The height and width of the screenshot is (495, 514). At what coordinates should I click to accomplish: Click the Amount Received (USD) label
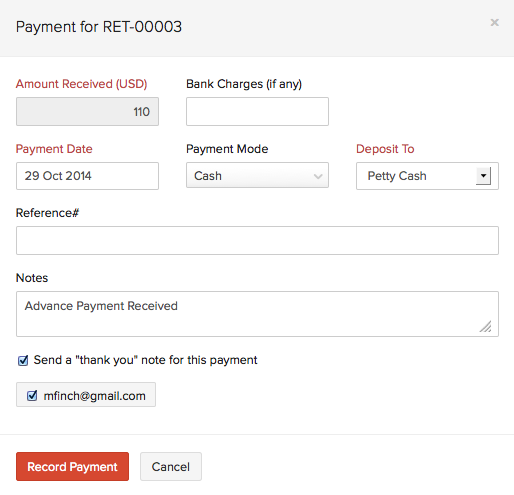point(82,84)
